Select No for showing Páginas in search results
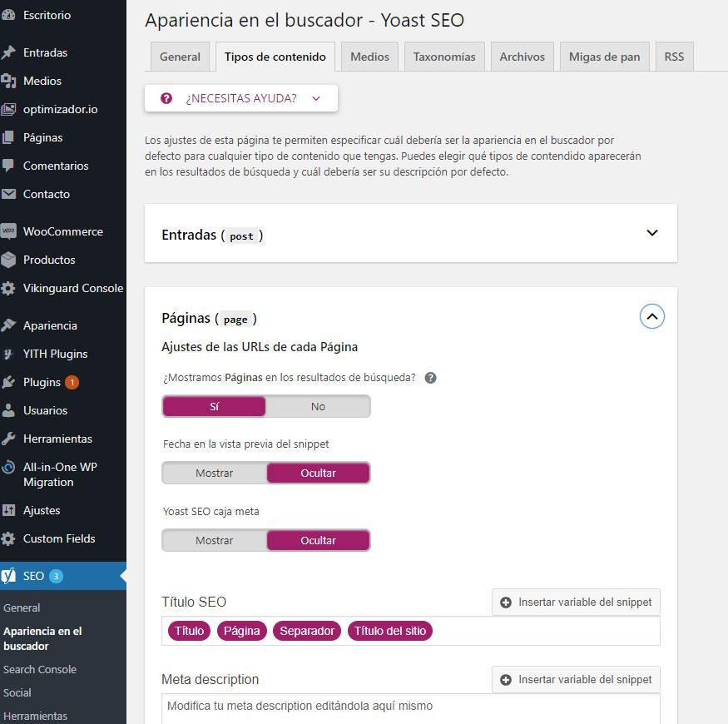This screenshot has height=724, width=728. (318, 406)
